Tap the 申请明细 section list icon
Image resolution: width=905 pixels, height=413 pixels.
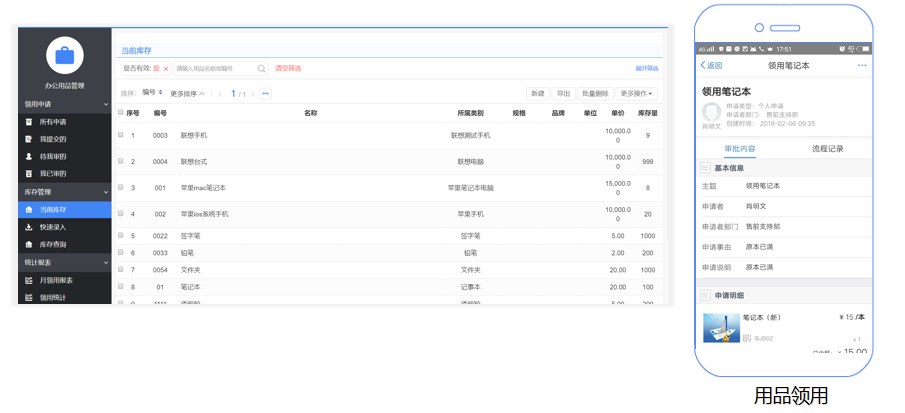705,295
